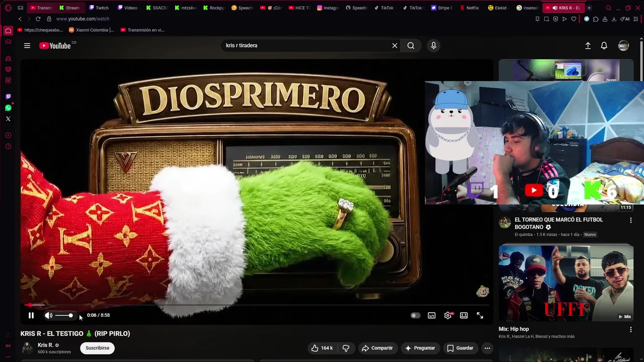The height and width of the screenshot is (362, 644).
Task: Open the YouTube hamburger guide menu
Action: click(27, 45)
